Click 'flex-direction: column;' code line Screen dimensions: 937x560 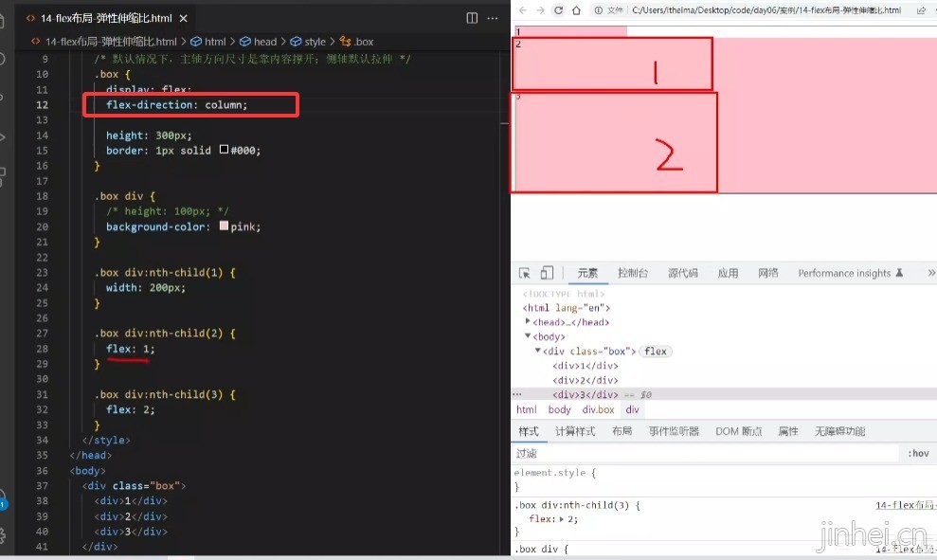pyautogui.click(x=177, y=104)
